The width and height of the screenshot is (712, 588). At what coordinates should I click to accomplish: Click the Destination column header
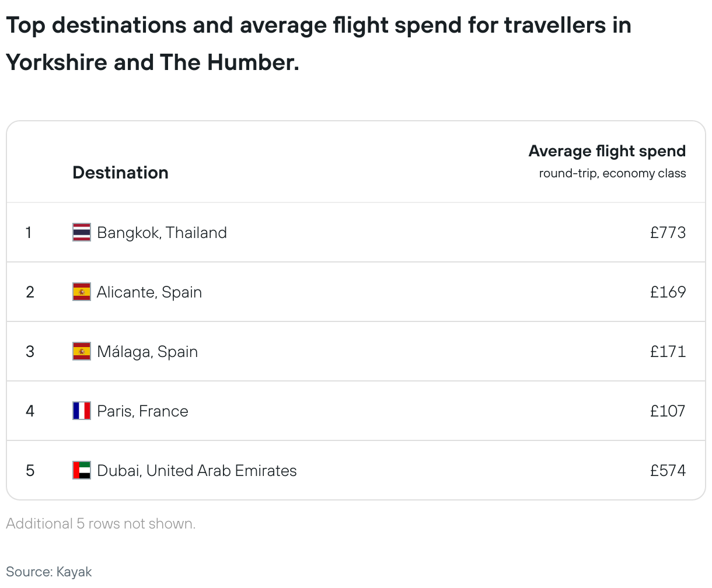[120, 173]
